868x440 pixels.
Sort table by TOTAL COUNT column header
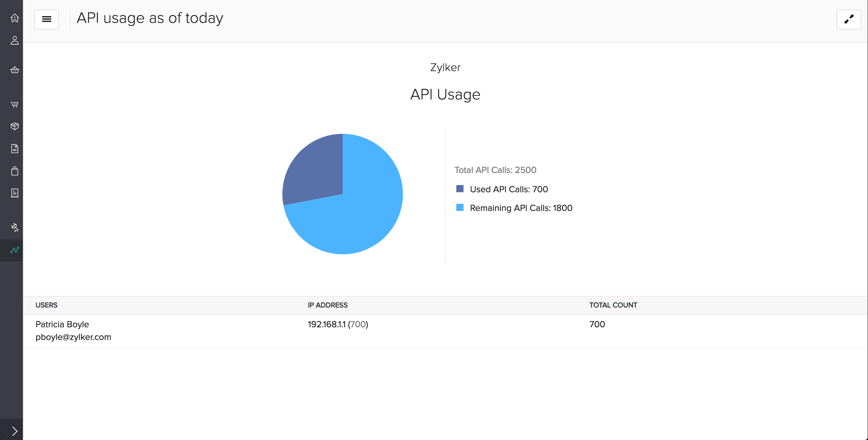pyautogui.click(x=613, y=305)
